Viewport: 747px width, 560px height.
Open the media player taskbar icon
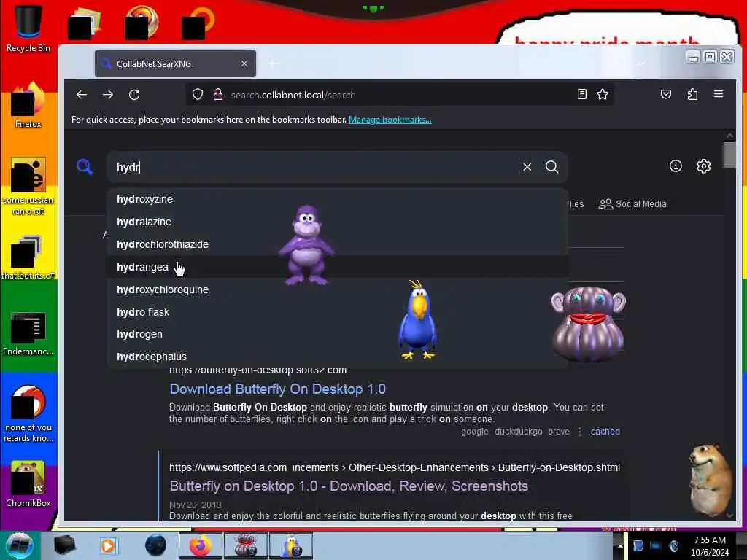click(x=109, y=545)
